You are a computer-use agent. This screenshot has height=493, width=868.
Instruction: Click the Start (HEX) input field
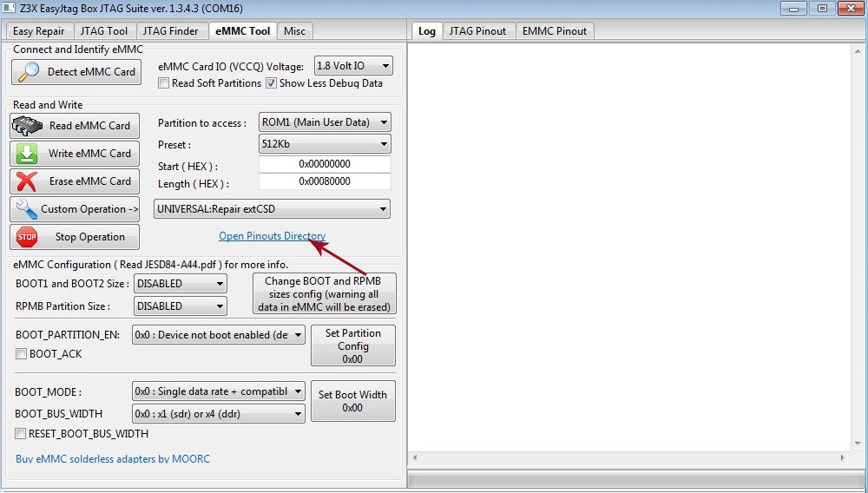tap(325, 164)
